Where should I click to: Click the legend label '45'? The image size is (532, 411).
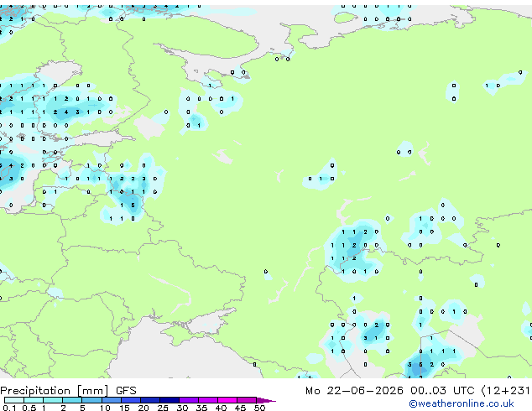coord(240,408)
